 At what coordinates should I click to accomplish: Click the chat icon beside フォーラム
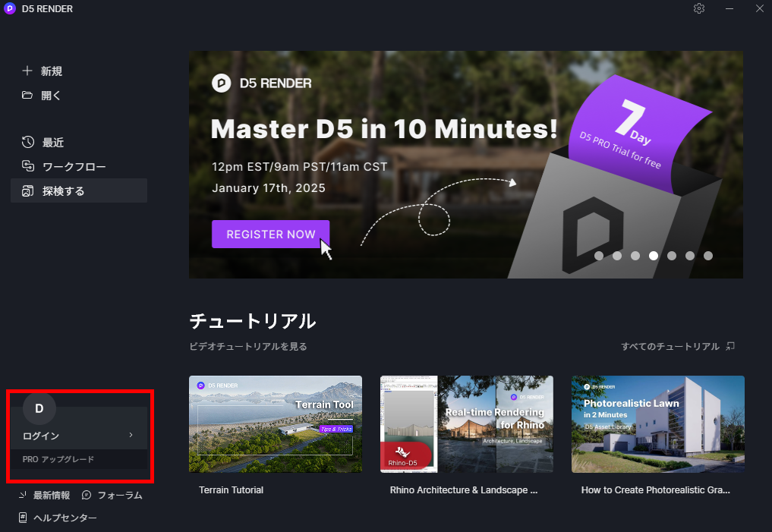[87, 495]
